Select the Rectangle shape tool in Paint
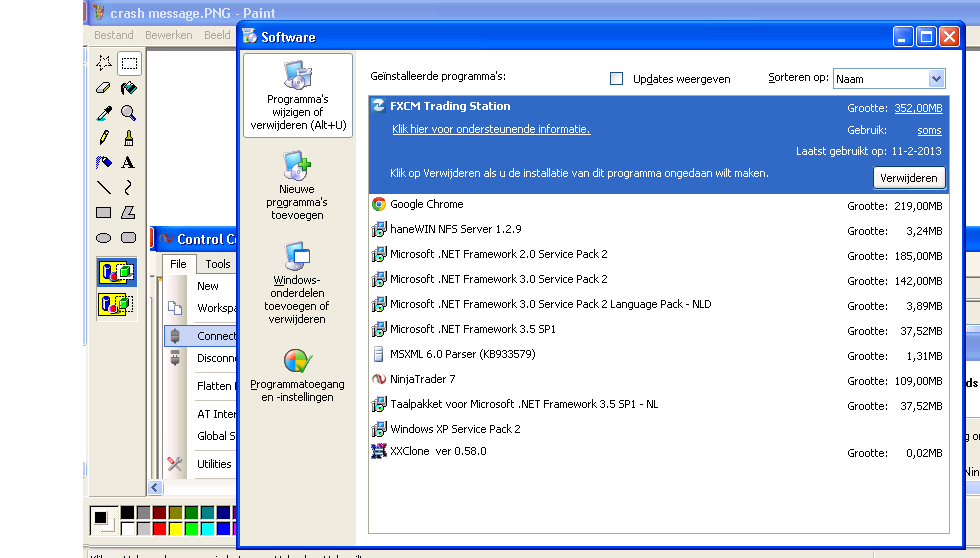Viewport: 980px width, 558px height. click(104, 212)
